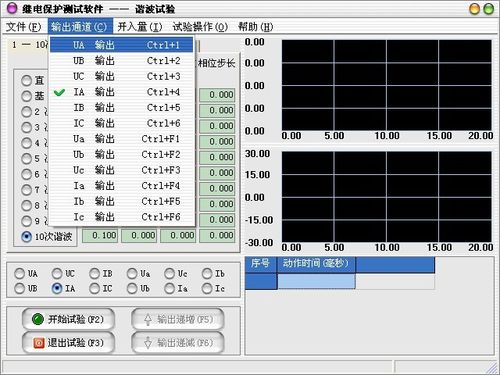Screen dimensions: 500x375
Task: Select the lowercase Ub channel radio button
Action: [x=132, y=288]
